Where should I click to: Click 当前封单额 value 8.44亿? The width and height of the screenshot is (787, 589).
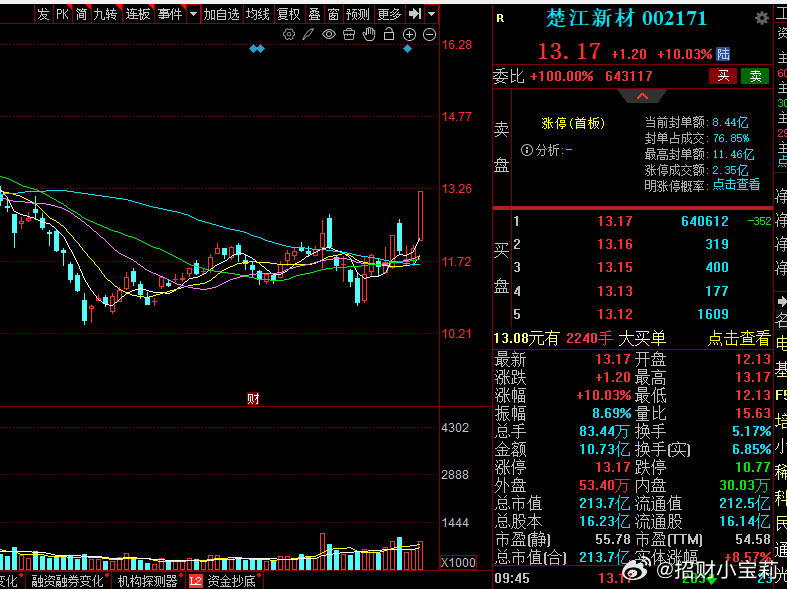[730, 122]
